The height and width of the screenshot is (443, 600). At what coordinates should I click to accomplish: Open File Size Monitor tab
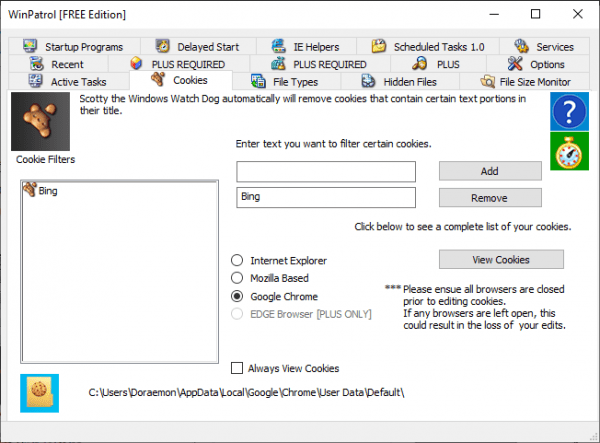point(525,81)
